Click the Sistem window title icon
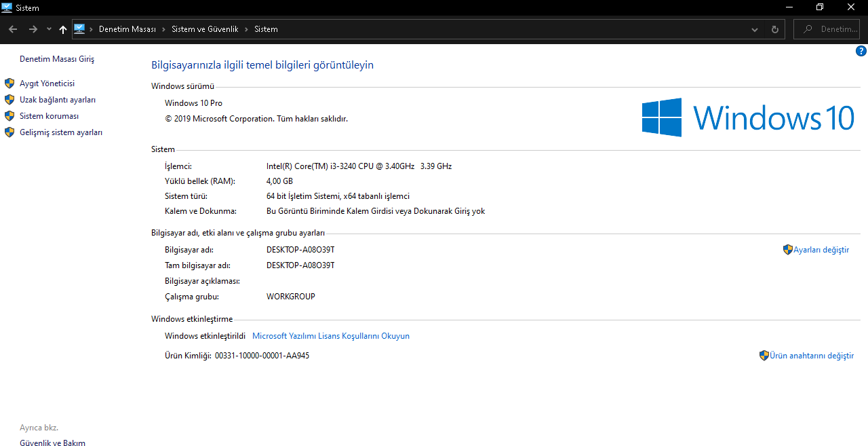The width and height of the screenshot is (868, 446). coord(7,7)
